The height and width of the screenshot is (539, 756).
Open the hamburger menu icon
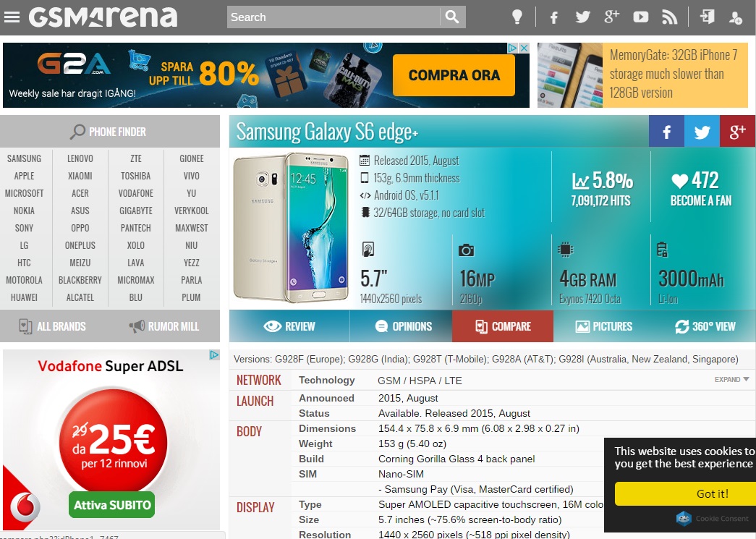pos(12,17)
